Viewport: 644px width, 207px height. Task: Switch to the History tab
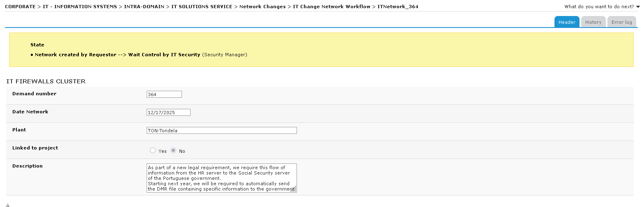[593, 22]
